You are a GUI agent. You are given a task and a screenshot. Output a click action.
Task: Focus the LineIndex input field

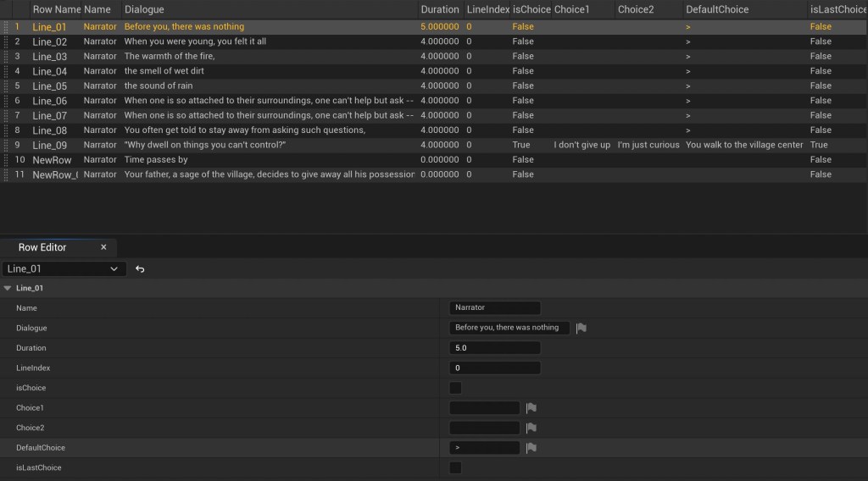click(x=494, y=368)
